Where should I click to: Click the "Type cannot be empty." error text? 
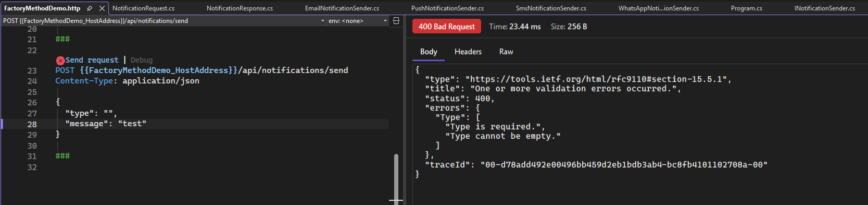click(503, 136)
